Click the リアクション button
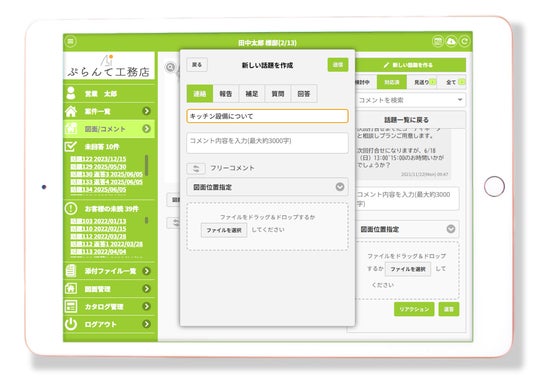Image resolution: width=536 pixels, height=377 pixels. (414, 309)
